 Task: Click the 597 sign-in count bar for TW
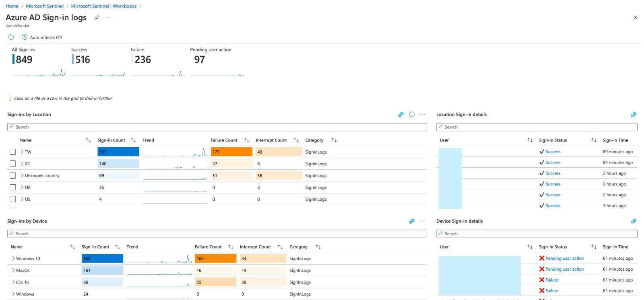pyautogui.click(x=118, y=152)
